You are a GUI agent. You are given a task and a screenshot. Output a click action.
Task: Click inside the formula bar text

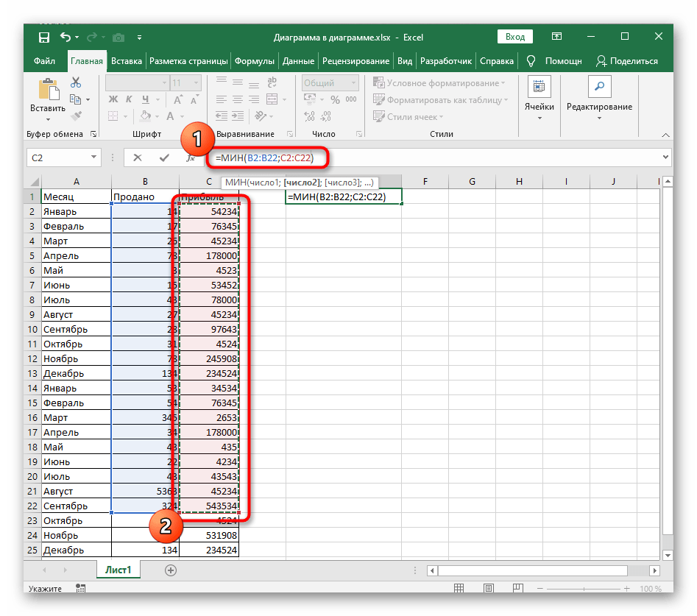coord(265,157)
